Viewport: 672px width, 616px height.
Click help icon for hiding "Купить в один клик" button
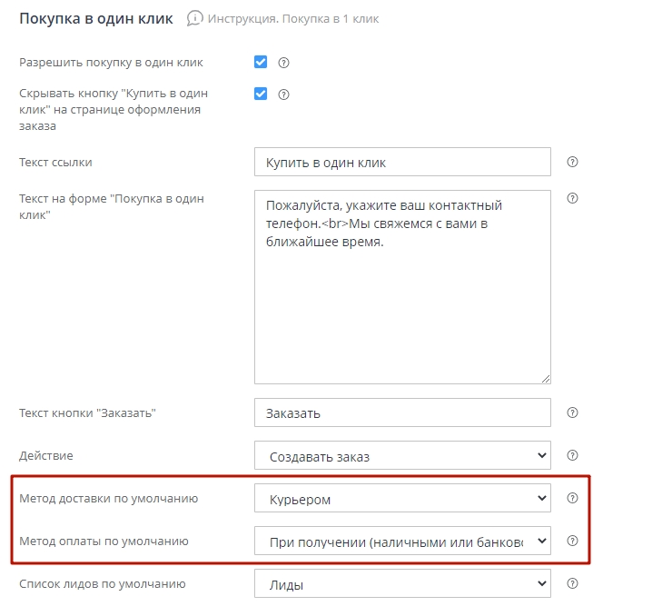coord(283,94)
